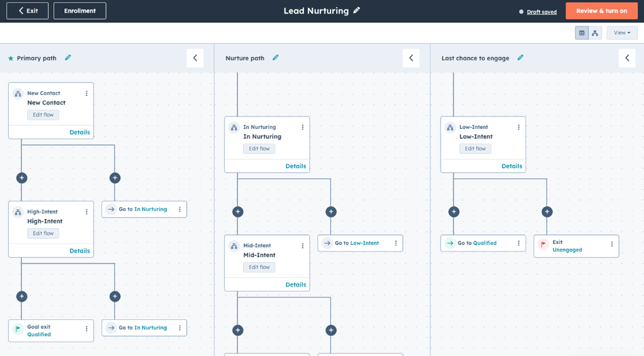Open Mid-Intent card options menu

pos(303,245)
